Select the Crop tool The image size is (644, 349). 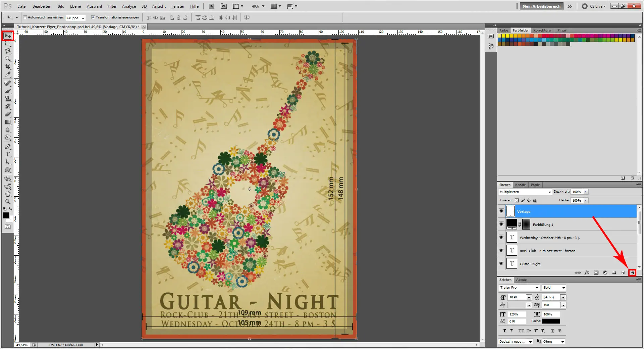tap(8, 66)
